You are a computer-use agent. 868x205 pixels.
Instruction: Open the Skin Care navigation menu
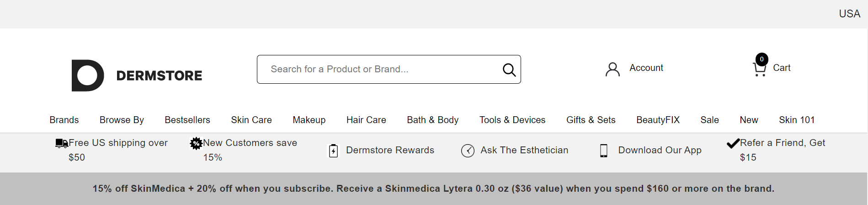pyautogui.click(x=251, y=120)
